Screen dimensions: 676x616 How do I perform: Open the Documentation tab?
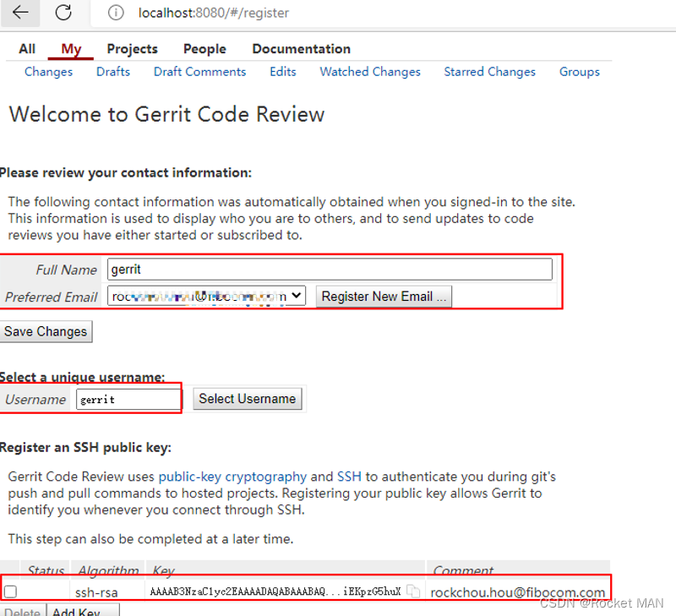point(301,48)
